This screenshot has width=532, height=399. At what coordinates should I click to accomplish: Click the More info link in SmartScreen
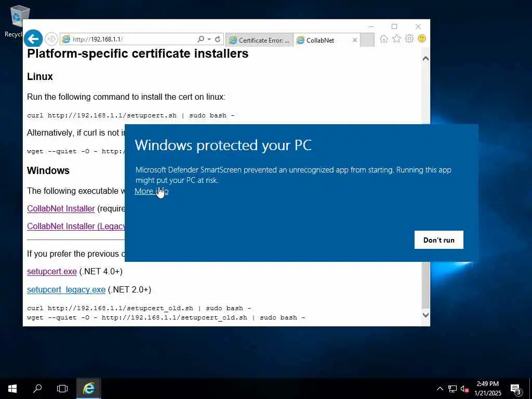click(151, 191)
